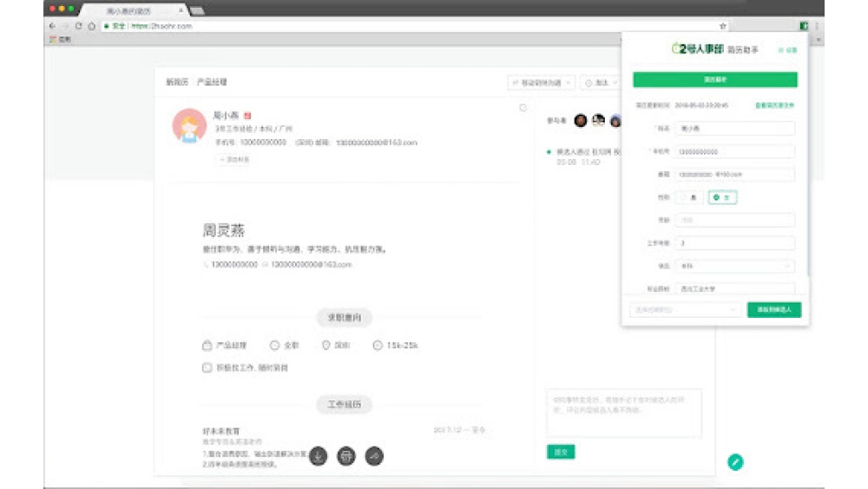Click the third participant avatar
The width and height of the screenshot is (868, 489).
tap(615, 120)
